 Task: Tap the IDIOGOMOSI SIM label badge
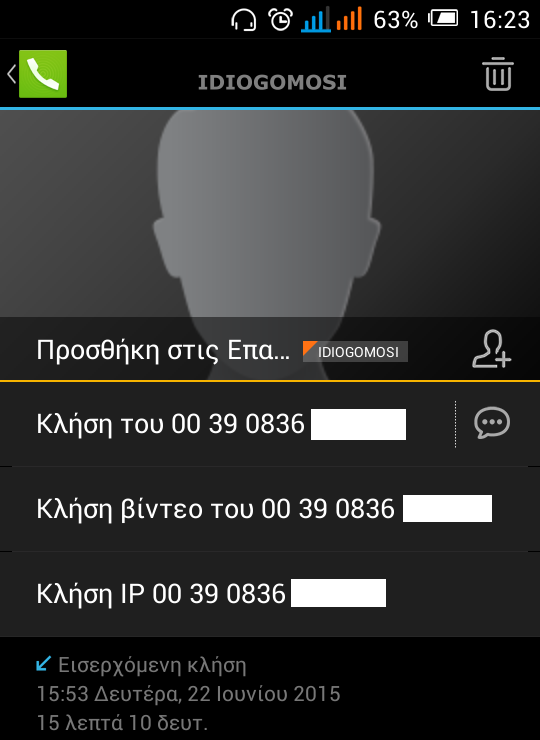pyautogui.click(x=355, y=352)
